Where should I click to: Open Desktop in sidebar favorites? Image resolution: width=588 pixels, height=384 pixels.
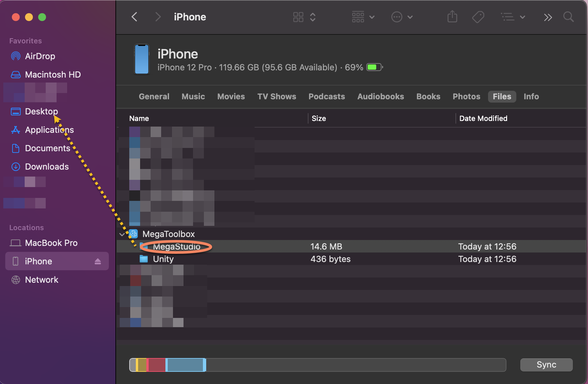click(41, 111)
